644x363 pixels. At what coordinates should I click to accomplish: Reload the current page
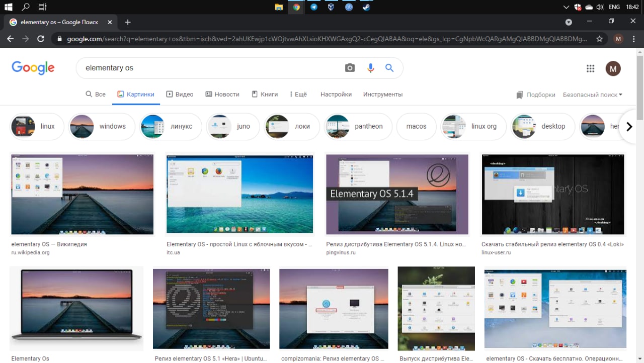[x=41, y=39]
